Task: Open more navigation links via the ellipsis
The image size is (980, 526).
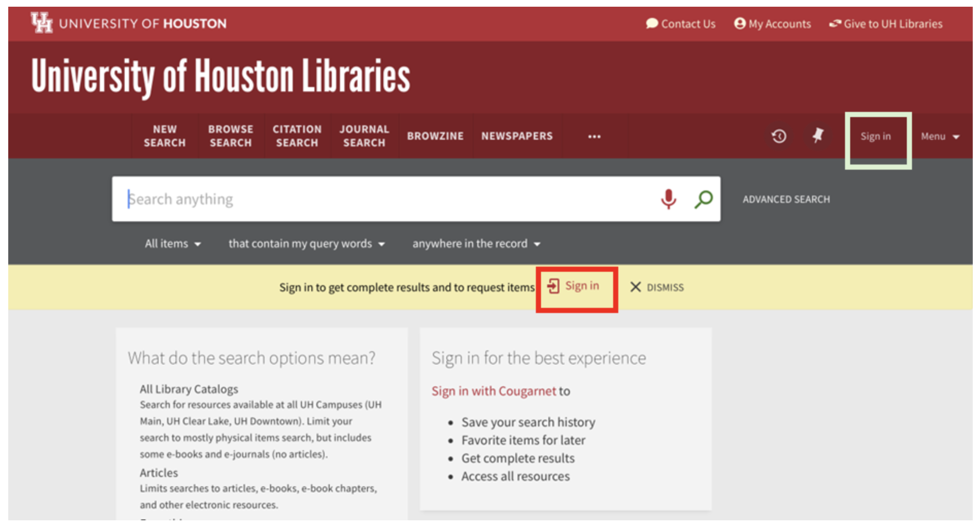Action: pyautogui.click(x=594, y=137)
